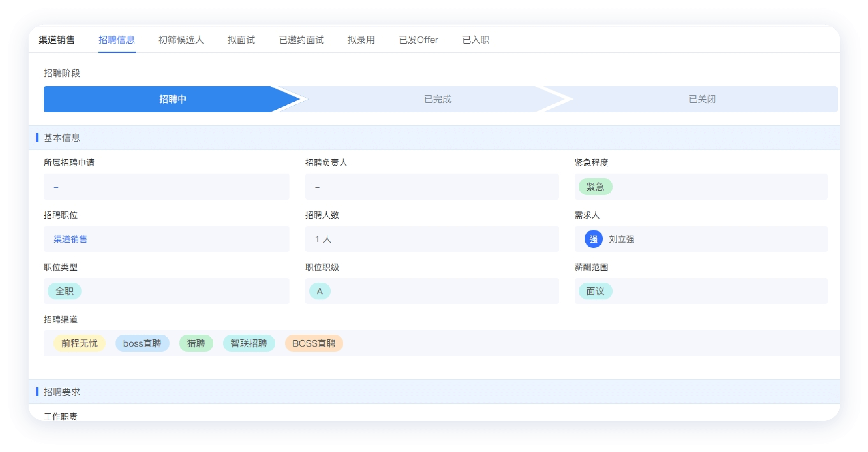This screenshot has width=868, height=452.
Task: Click the 需求人 label
Action: tap(587, 215)
